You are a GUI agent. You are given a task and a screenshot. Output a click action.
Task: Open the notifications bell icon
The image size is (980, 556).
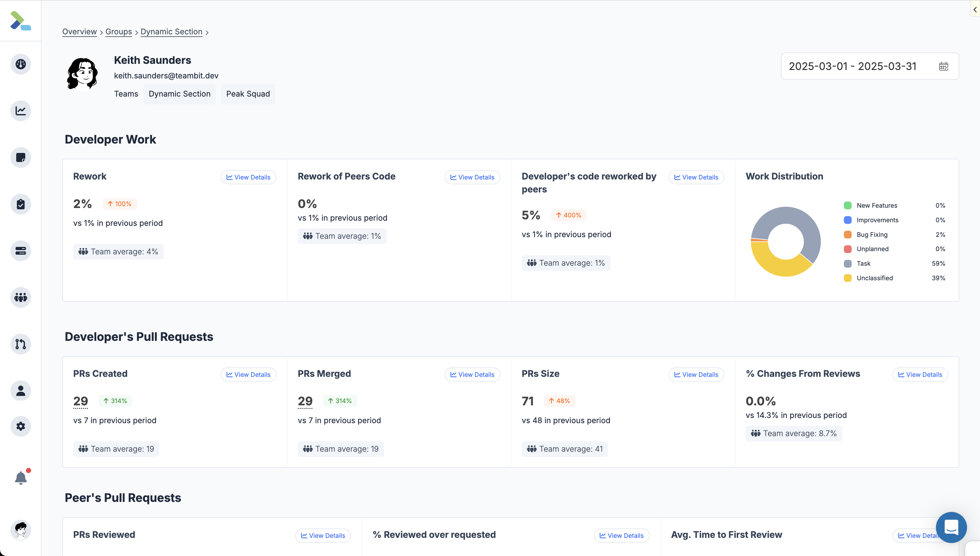tap(21, 478)
